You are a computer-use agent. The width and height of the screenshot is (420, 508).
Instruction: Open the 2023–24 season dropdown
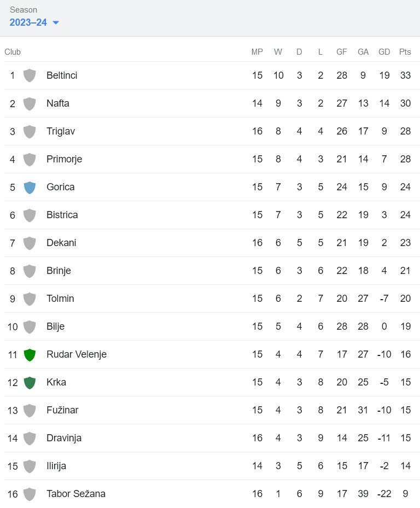point(28,22)
